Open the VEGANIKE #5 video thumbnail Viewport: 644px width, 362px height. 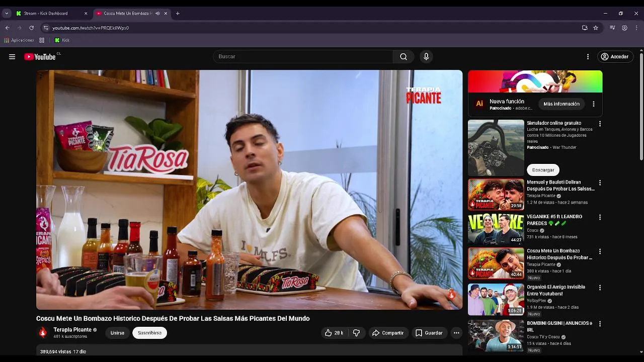tap(496, 229)
